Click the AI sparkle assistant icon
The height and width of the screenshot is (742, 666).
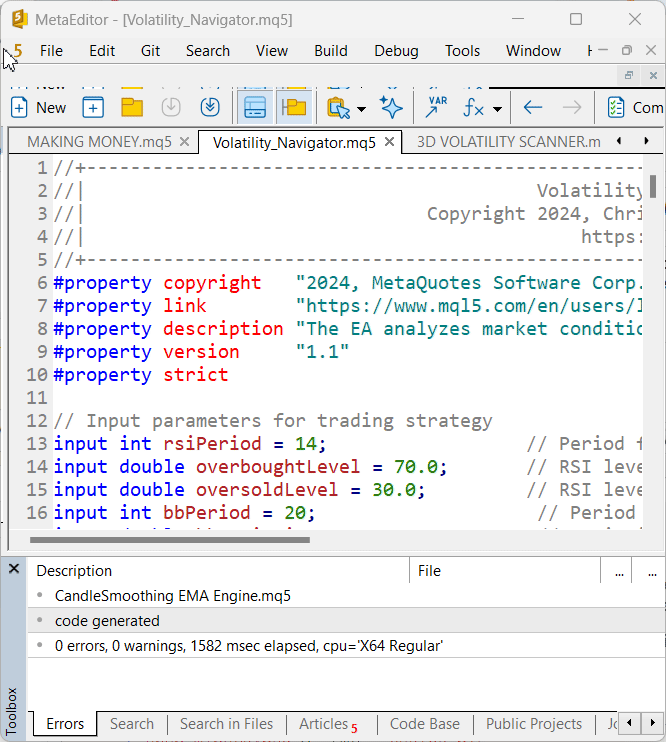pos(391,108)
